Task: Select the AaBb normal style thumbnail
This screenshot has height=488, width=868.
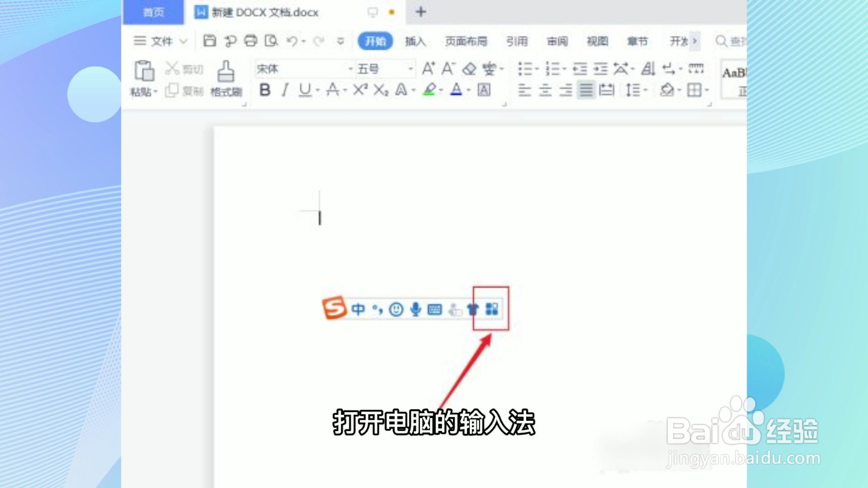Action: click(734, 79)
